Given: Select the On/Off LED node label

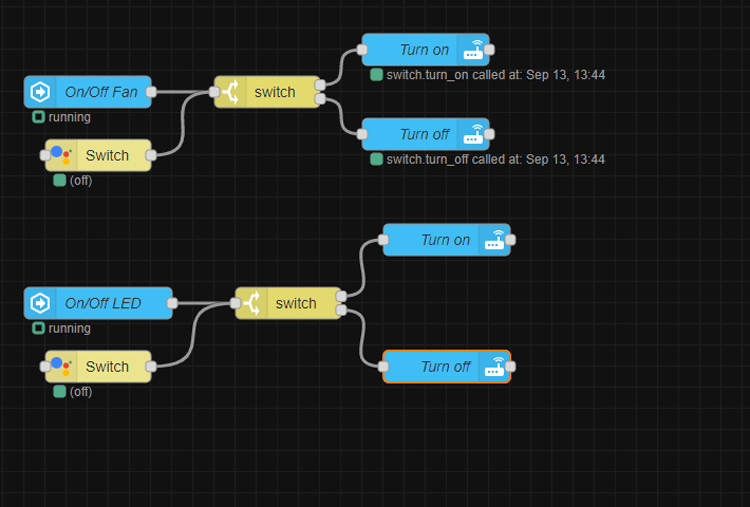Looking at the screenshot, I should [103, 303].
